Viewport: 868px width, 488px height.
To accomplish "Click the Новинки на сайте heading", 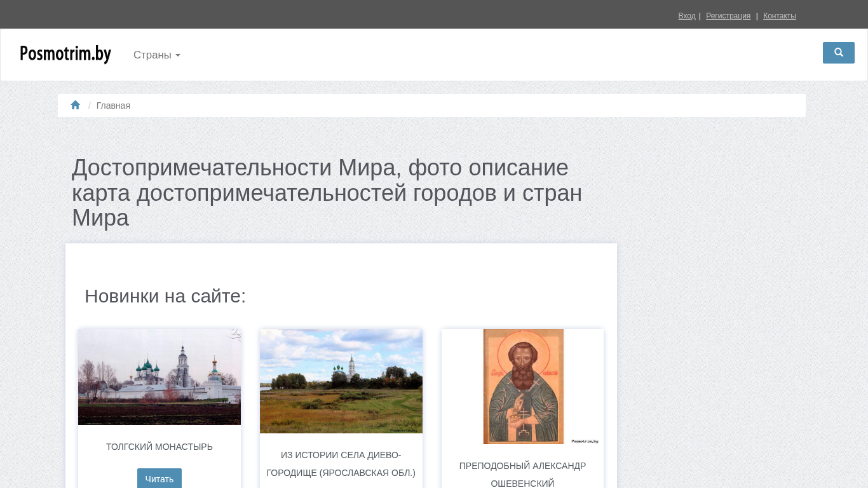I will click(x=165, y=296).
